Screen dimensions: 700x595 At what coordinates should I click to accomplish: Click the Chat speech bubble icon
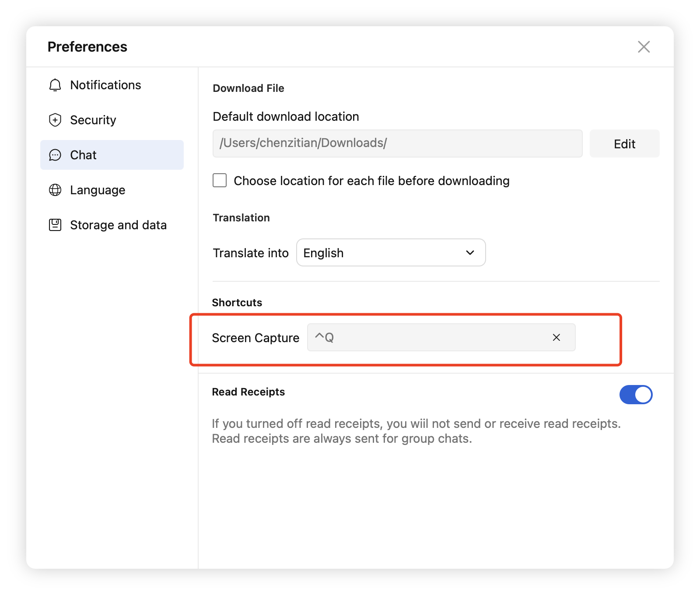(x=55, y=155)
